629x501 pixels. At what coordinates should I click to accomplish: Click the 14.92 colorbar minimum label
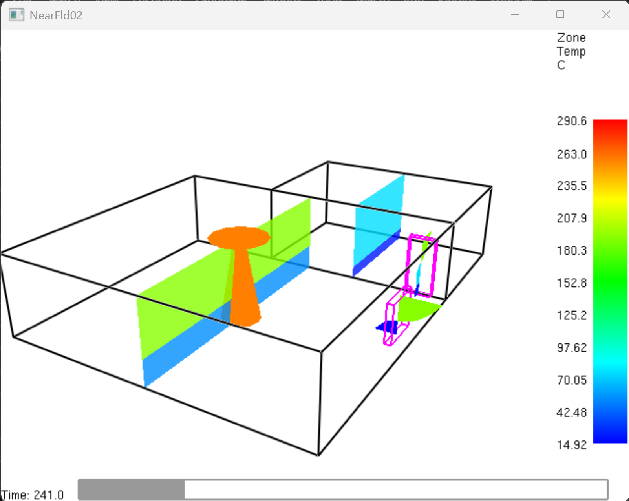click(572, 443)
